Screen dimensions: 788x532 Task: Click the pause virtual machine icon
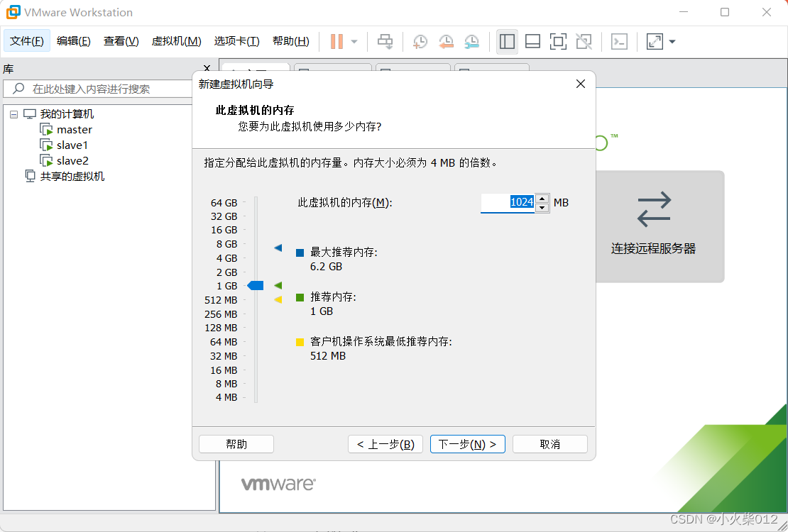(x=336, y=41)
